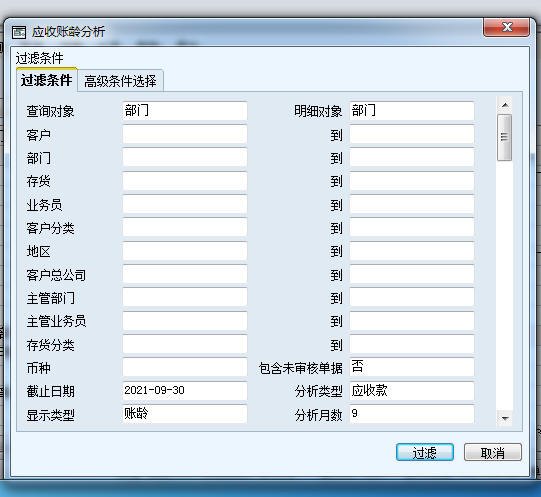Click the 过滤 button
This screenshot has width=541, height=497.
point(425,452)
